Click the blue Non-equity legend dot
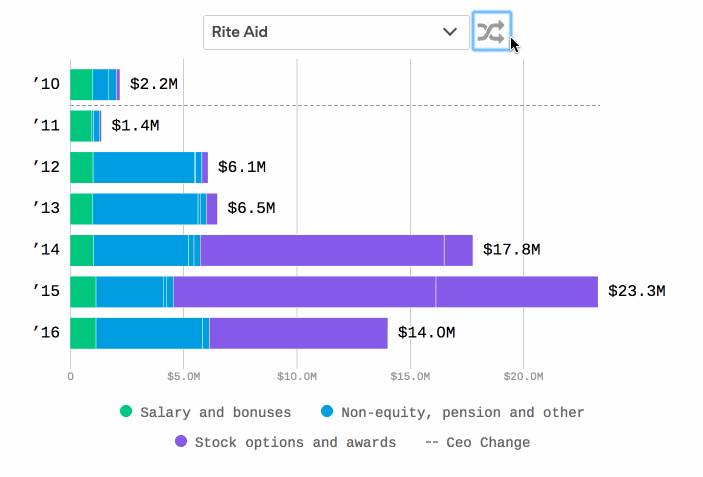This screenshot has height=477, width=703. tap(327, 412)
